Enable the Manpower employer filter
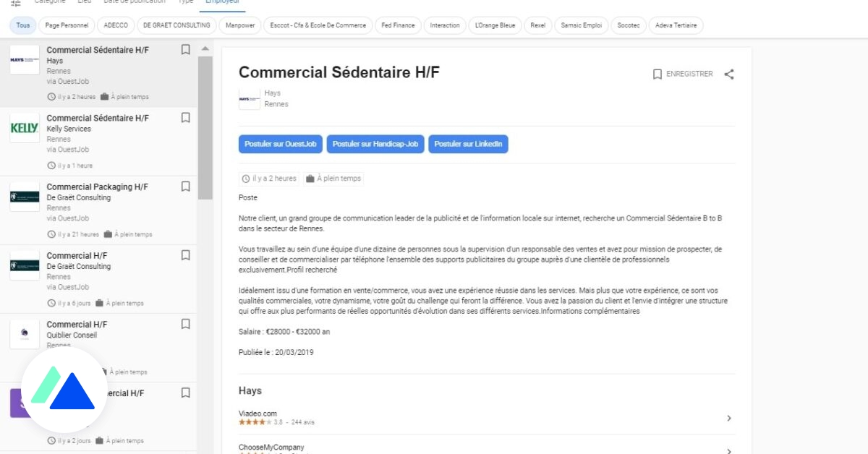This screenshot has width=868, height=454. (239, 25)
